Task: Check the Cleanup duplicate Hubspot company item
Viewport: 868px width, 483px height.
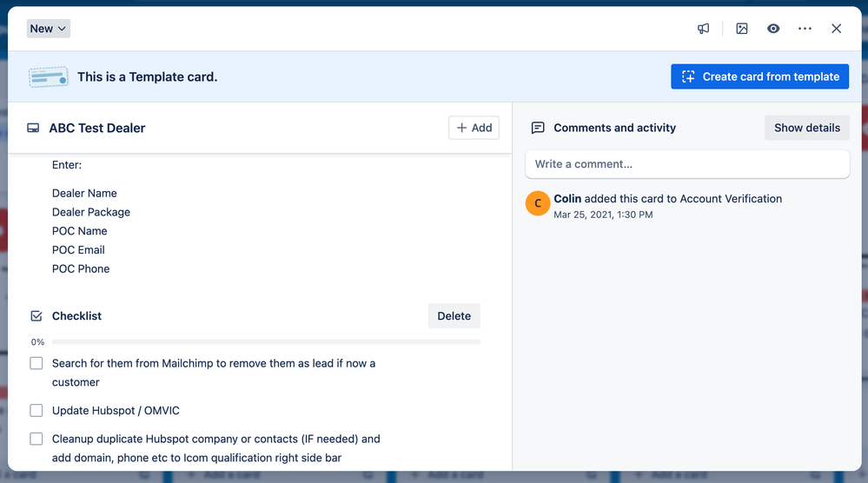Action: click(36, 439)
